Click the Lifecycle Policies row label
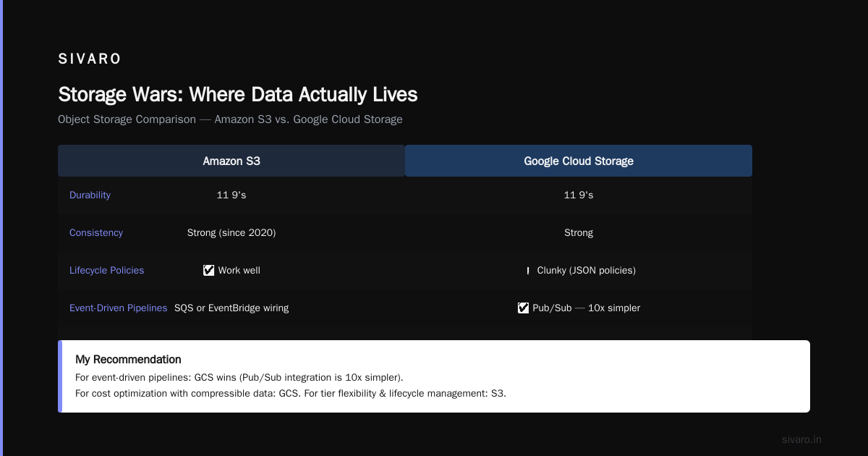 click(106, 270)
